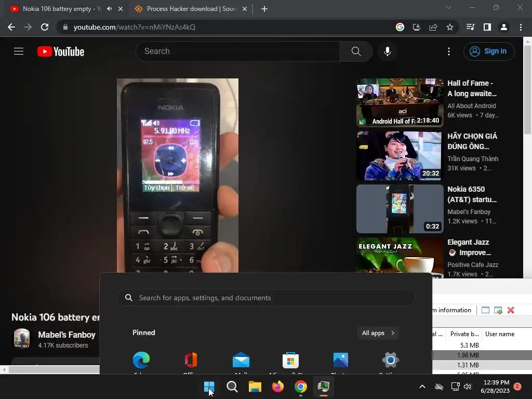Open a new Chrome tab
This screenshot has height=399, width=532.
pyautogui.click(x=264, y=9)
